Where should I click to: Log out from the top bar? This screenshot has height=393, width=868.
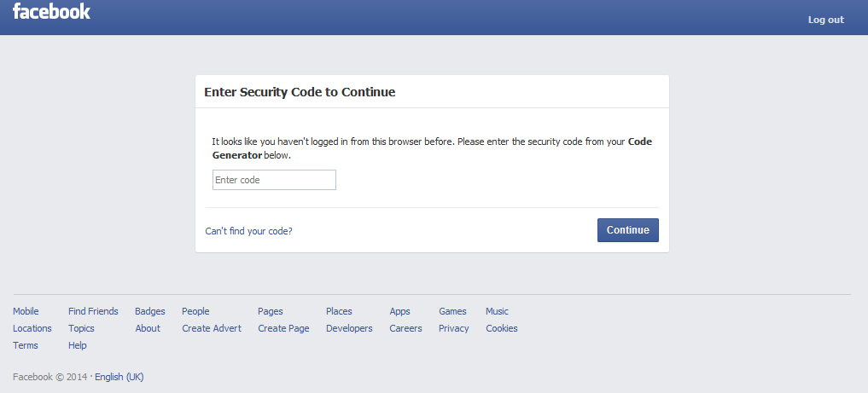click(826, 20)
